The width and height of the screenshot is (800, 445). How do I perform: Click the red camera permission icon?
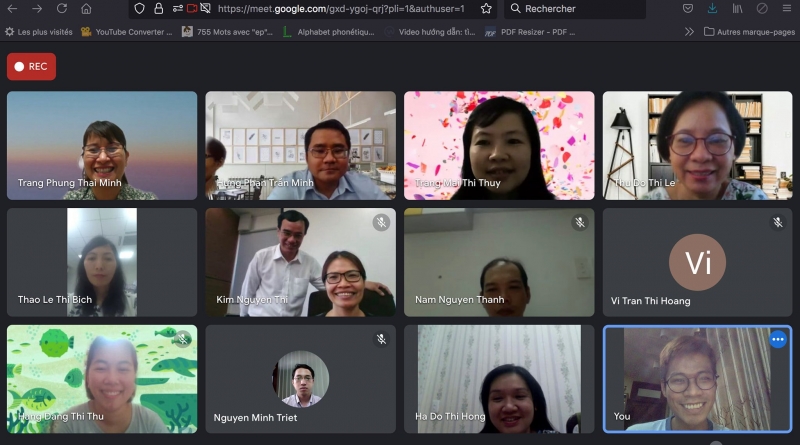tap(191, 9)
